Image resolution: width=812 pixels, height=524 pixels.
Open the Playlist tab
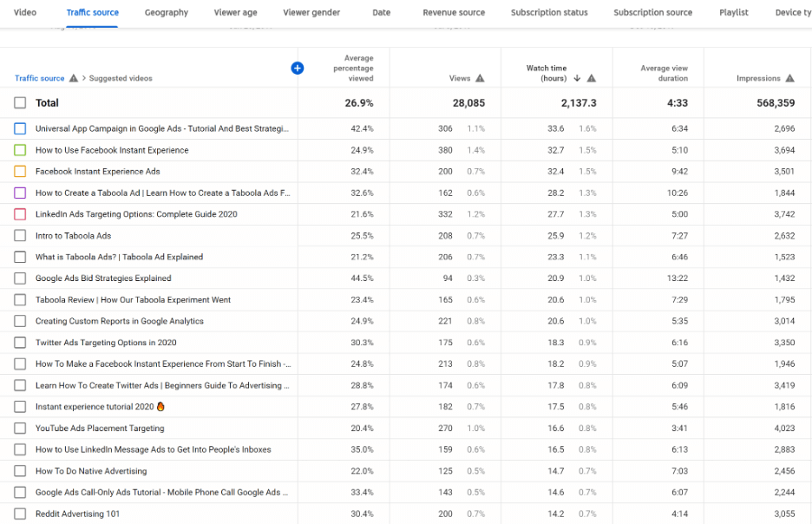pyautogui.click(x=734, y=12)
